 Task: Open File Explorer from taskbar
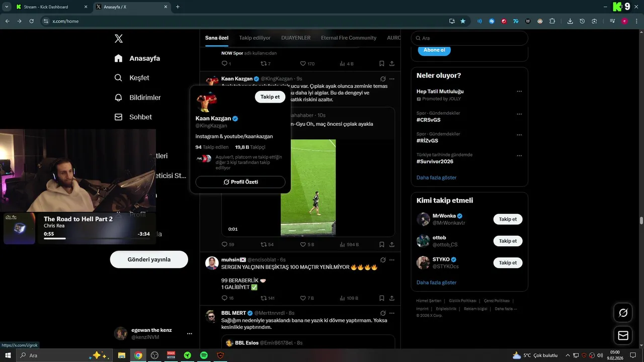click(x=122, y=355)
